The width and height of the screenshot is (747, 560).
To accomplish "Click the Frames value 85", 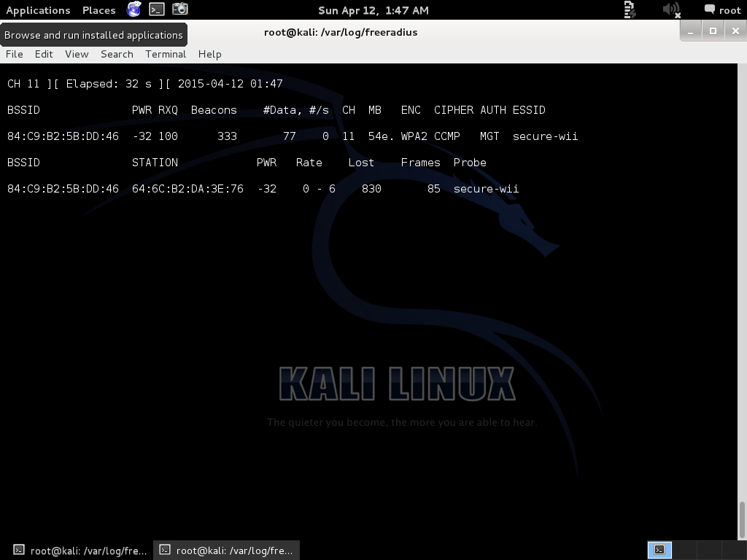I will (x=433, y=189).
